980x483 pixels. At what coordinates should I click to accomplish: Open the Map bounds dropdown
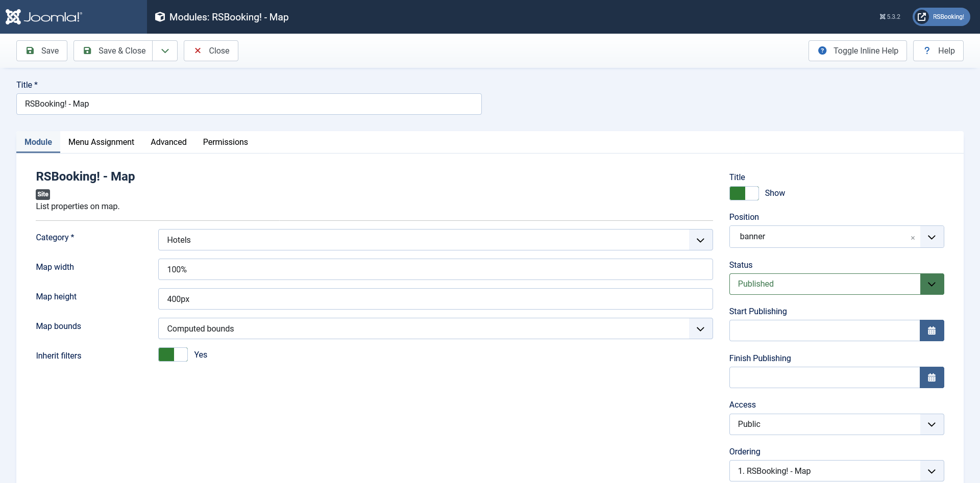pos(435,328)
